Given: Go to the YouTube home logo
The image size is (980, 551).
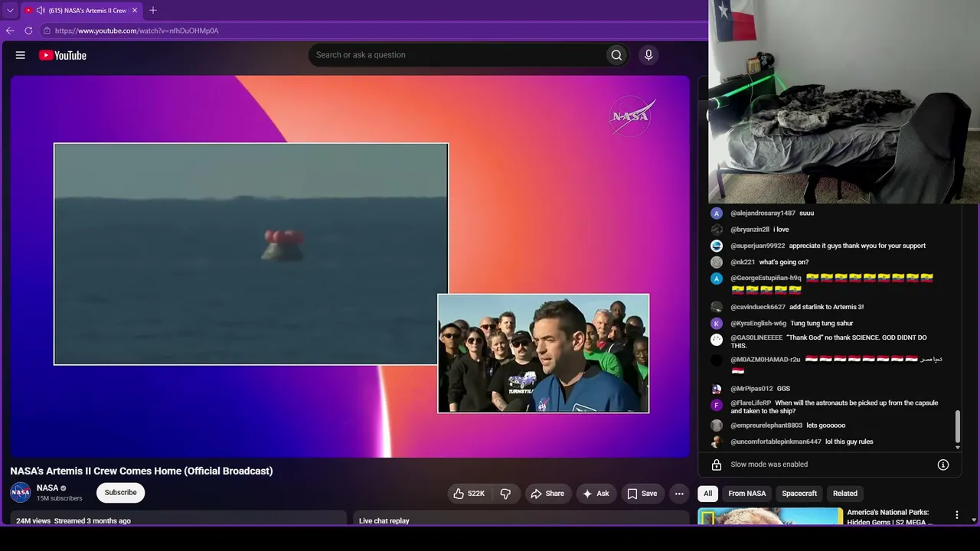Looking at the screenshot, I should point(63,55).
